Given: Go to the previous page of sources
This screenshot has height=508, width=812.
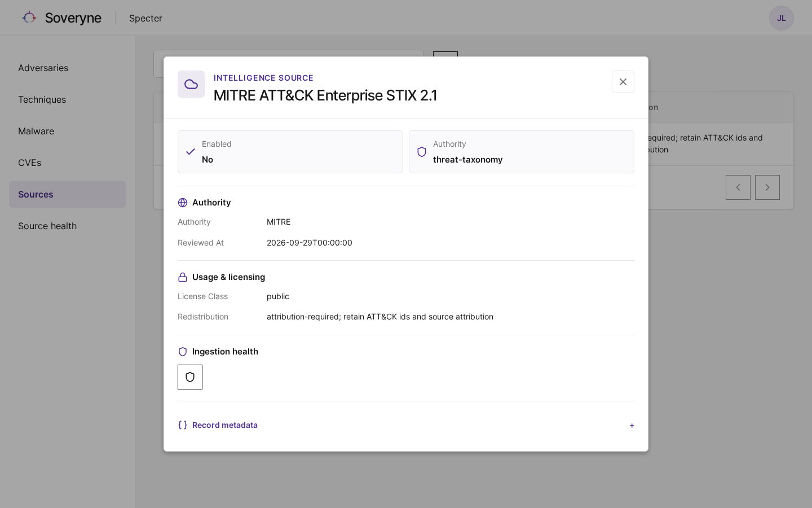Looking at the screenshot, I should [738, 187].
